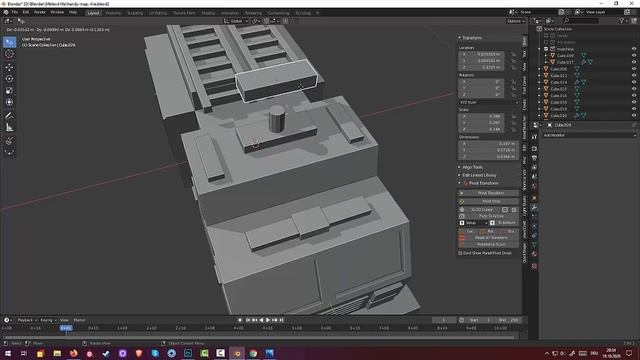Click the Rotation & Scale button
Viewport: 640px width, 360px height.
489,244
